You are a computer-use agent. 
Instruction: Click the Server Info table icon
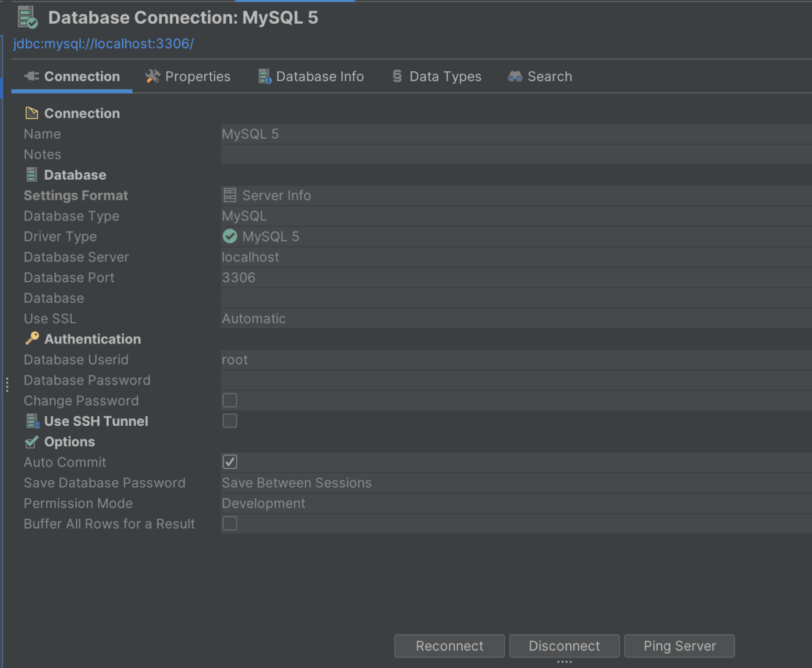[229, 195]
